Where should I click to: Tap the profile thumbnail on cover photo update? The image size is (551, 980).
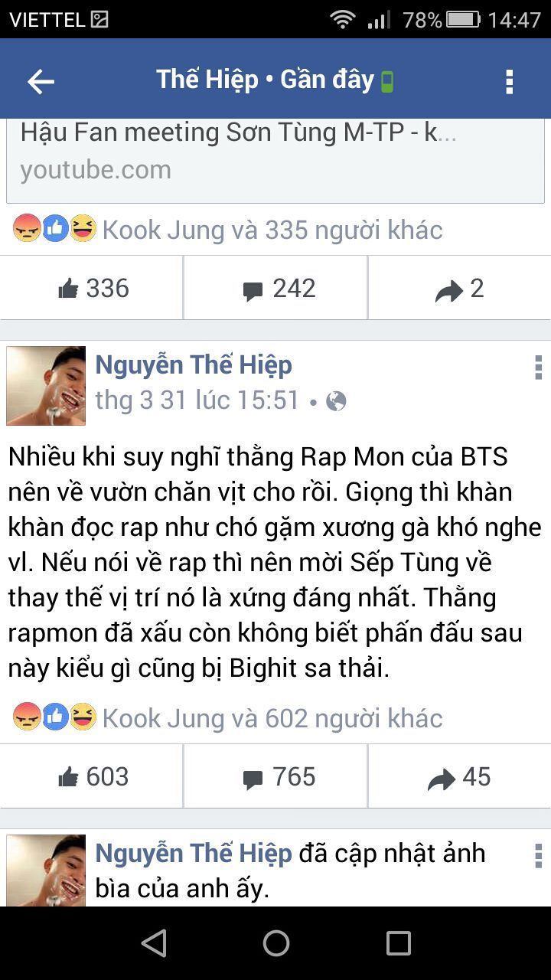click(x=46, y=871)
